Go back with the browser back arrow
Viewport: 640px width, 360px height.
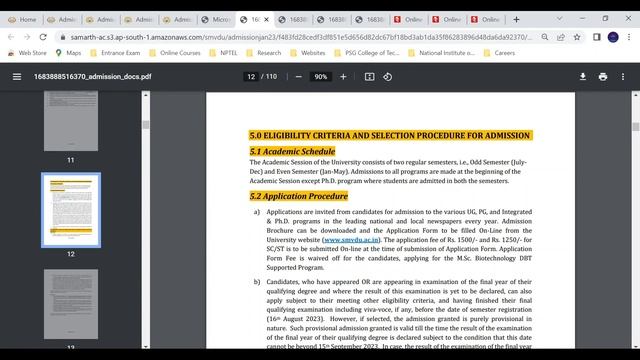(x=11, y=37)
